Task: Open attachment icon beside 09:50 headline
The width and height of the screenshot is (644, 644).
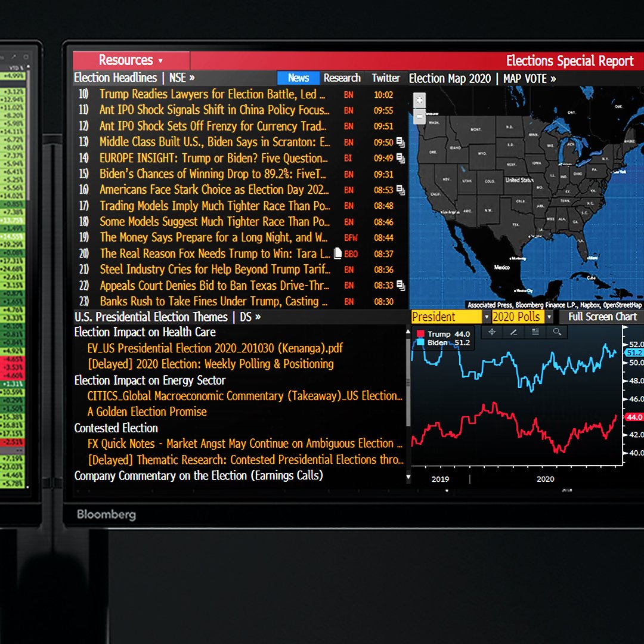Action: (x=401, y=143)
